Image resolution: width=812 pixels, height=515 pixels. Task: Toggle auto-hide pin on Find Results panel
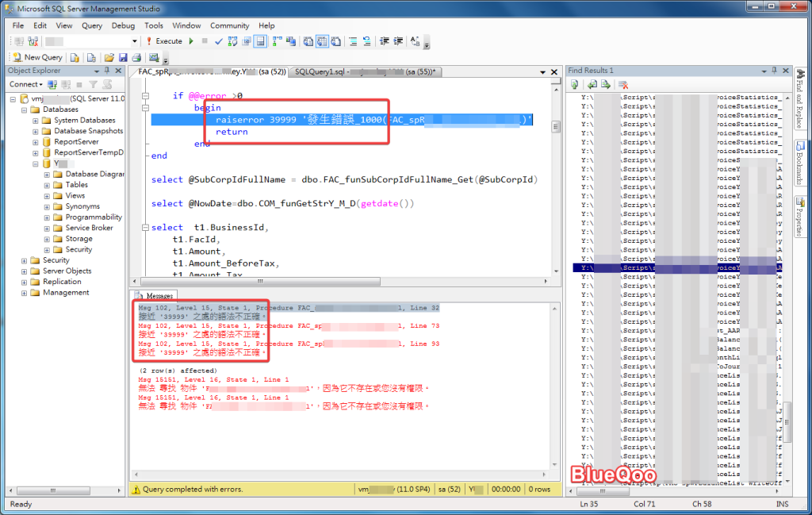774,71
